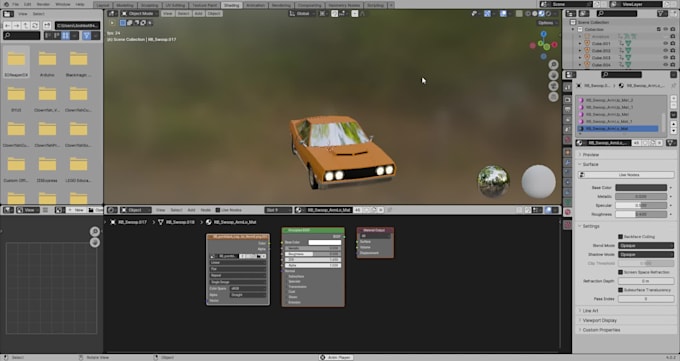
Task: Open the Slot 9 dropdown in node editor
Action: [x=278, y=210]
